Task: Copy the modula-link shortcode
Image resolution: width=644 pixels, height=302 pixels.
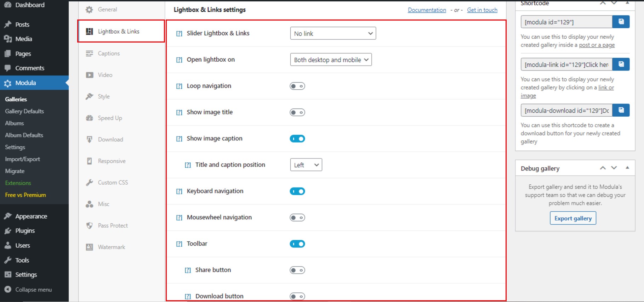Action: pos(621,65)
